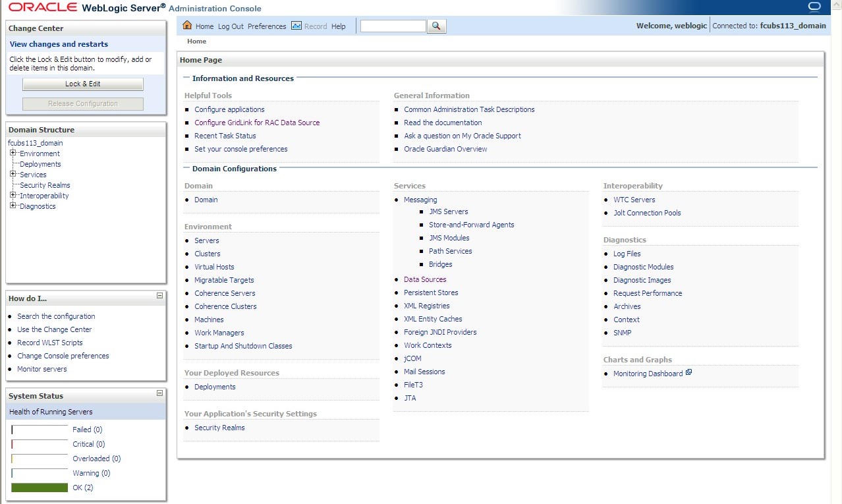Open Data Sources under Services
Image resolution: width=842 pixels, height=504 pixels.
click(x=425, y=279)
